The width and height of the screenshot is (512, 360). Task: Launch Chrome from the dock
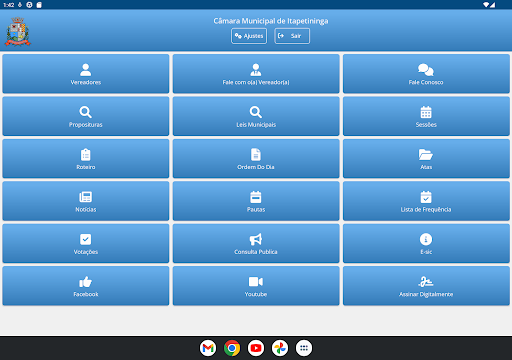pyautogui.click(x=232, y=348)
